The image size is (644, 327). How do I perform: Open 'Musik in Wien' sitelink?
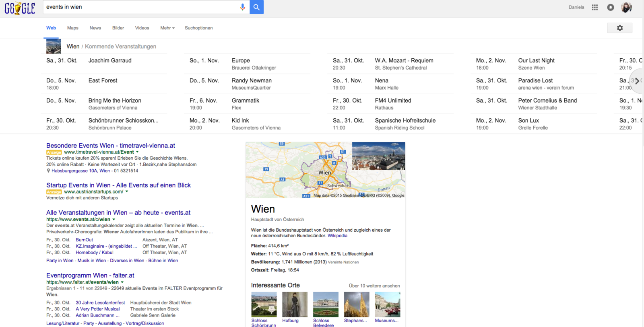click(92, 261)
